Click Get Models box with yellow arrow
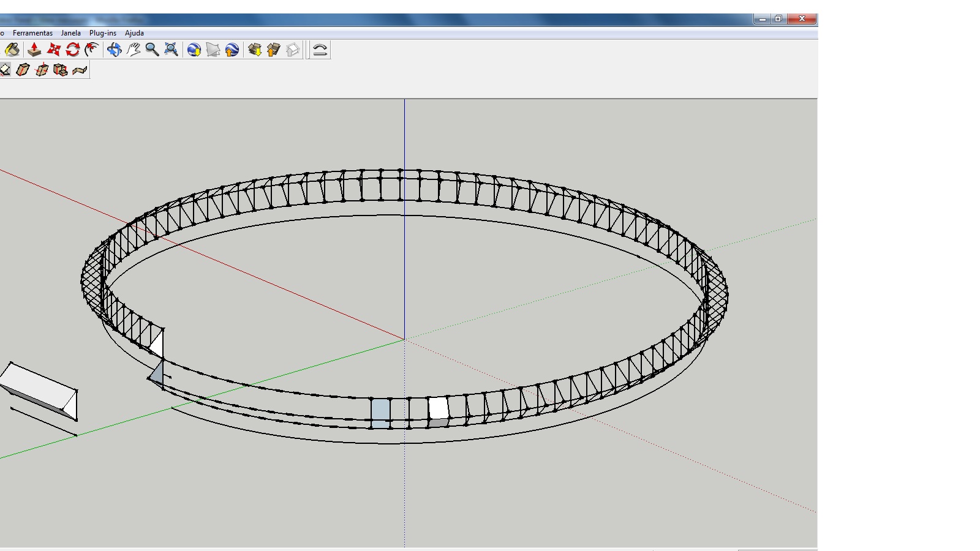This screenshot has width=980, height=551. [x=255, y=50]
